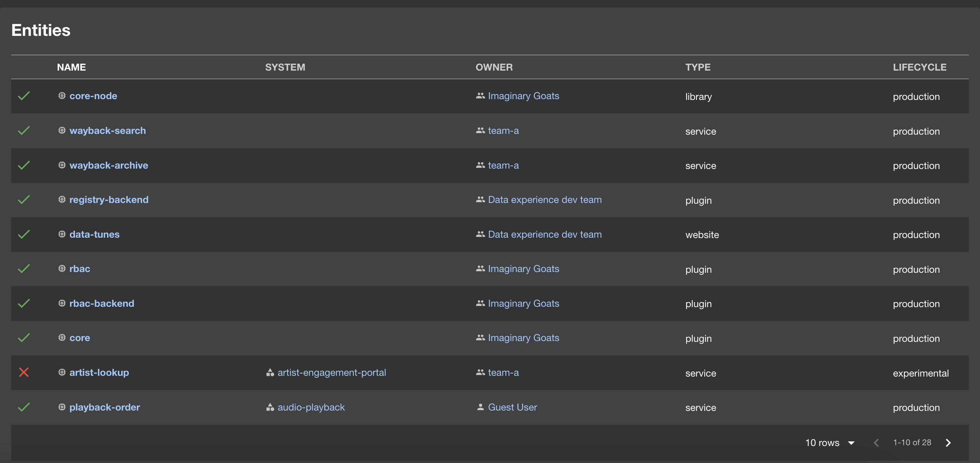Image resolution: width=980 pixels, height=463 pixels.
Task: Open Imaginary Goats owner link in rbac row
Action: 524,269
